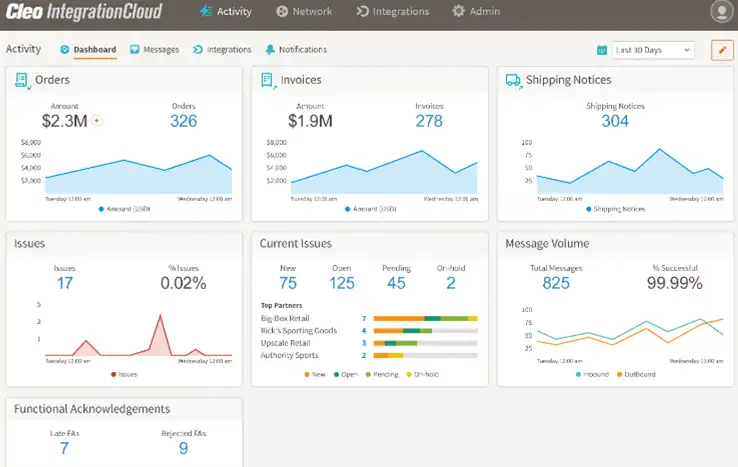
Task: Click the Activity menu lightning icon
Action: click(x=206, y=11)
